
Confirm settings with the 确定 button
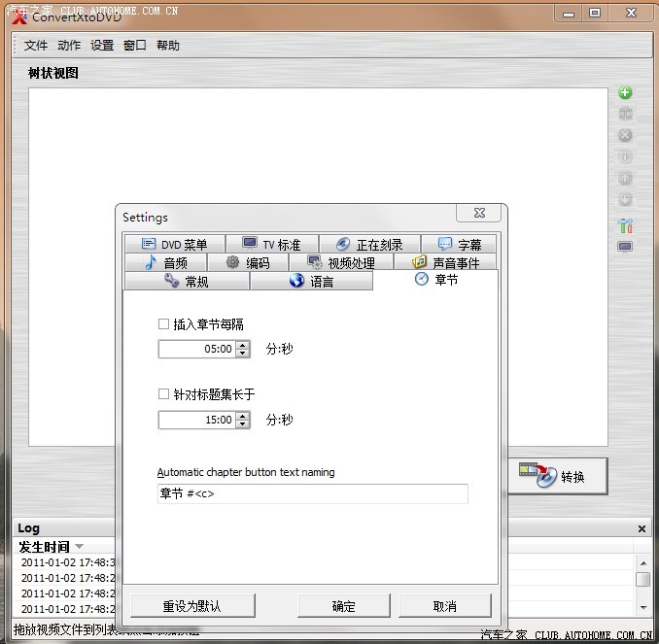coord(344,606)
